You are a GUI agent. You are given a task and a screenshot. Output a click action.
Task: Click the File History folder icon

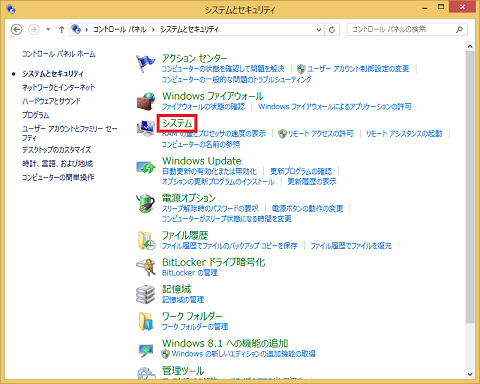coord(146,240)
